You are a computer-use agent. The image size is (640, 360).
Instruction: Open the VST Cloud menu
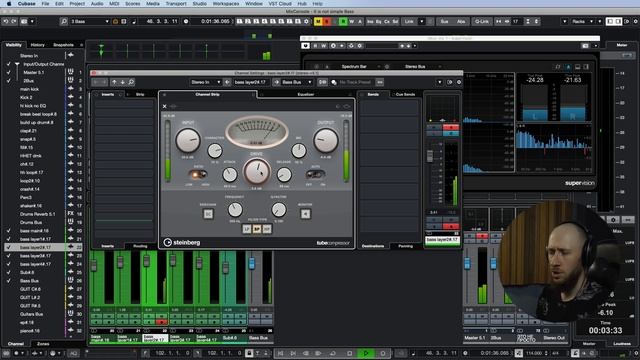tap(280, 3)
